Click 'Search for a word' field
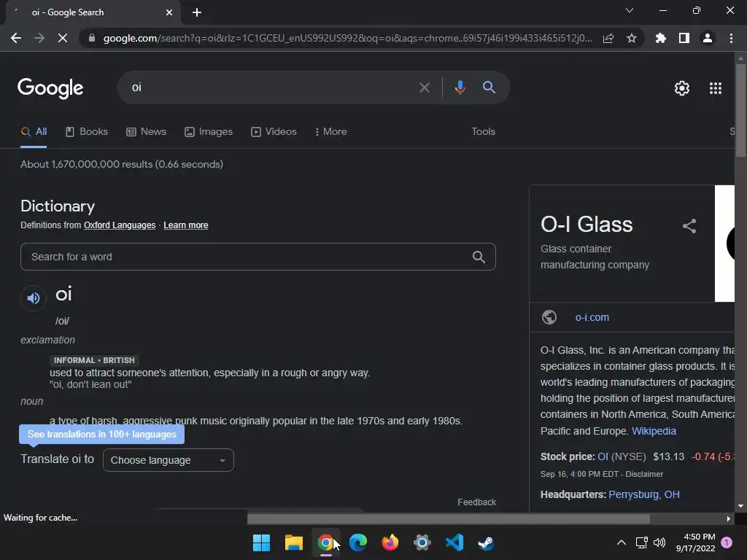The width and height of the screenshot is (747, 560). pos(258,257)
